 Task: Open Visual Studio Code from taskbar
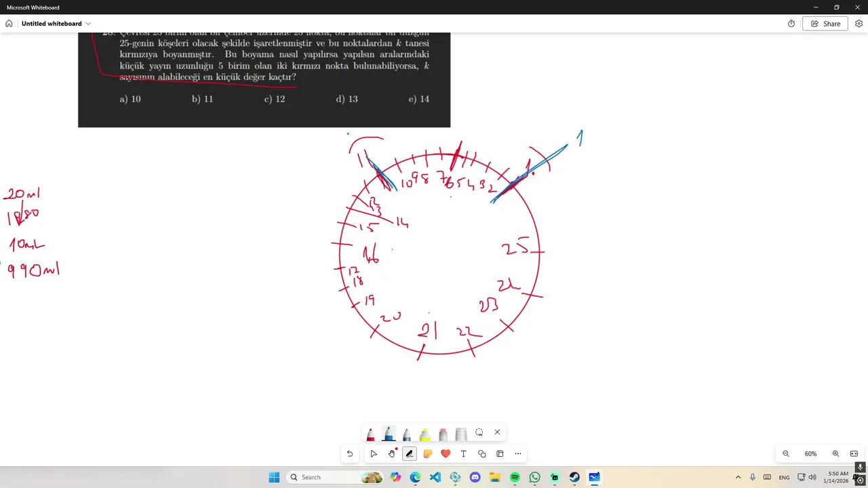pos(435,477)
